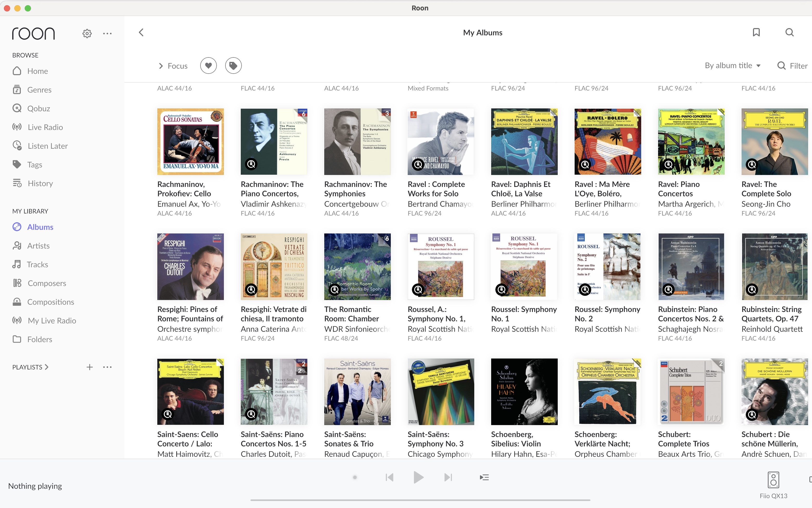The image size is (812, 508).
Task: Click the Filter button
Action: pyautogui.click(x=792, y=66)
